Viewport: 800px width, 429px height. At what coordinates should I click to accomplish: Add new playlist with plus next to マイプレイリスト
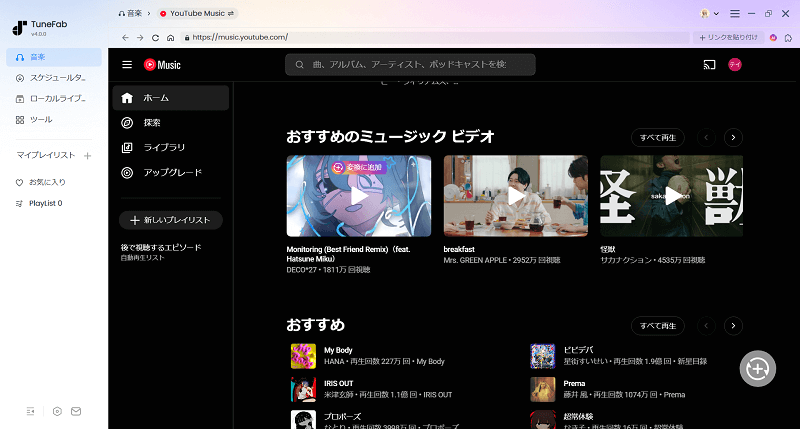click(88, 156)
